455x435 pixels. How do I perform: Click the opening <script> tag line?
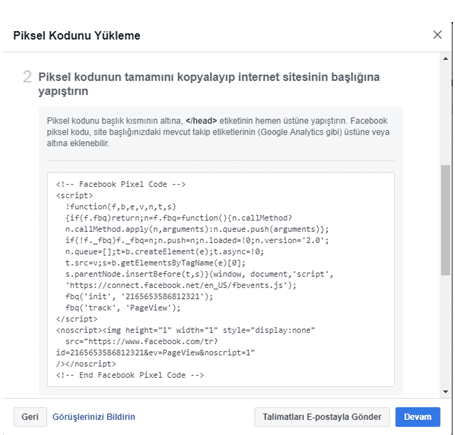click(74, 195)
